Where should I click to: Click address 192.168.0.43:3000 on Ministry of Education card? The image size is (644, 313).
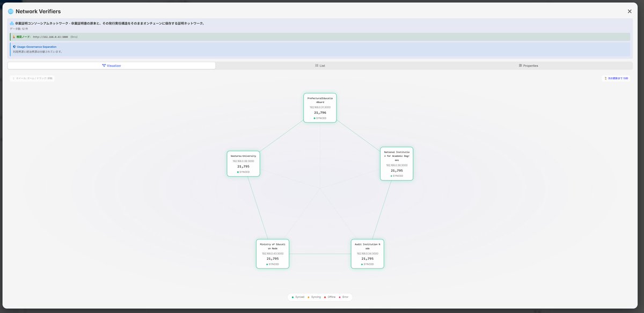273,253
